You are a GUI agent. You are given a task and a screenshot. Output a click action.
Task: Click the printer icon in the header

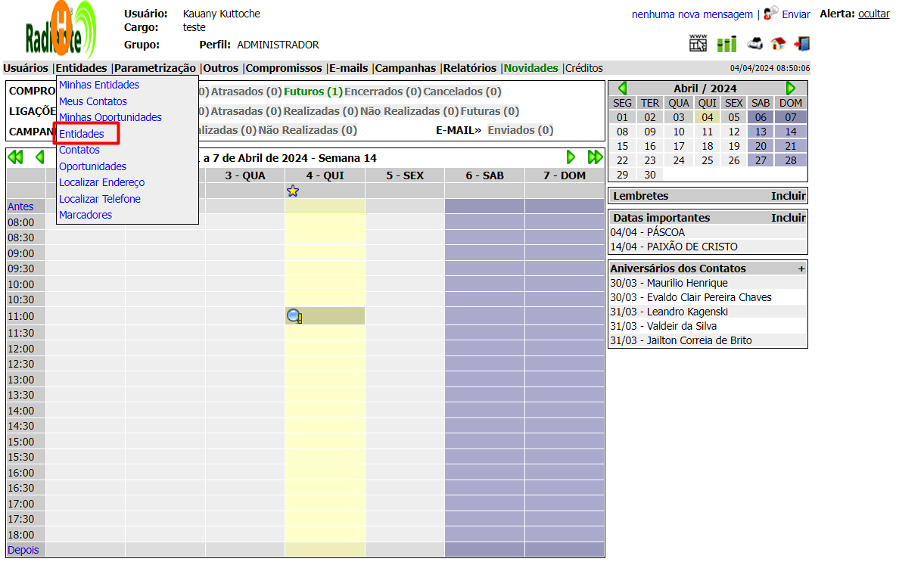[754, 44]
